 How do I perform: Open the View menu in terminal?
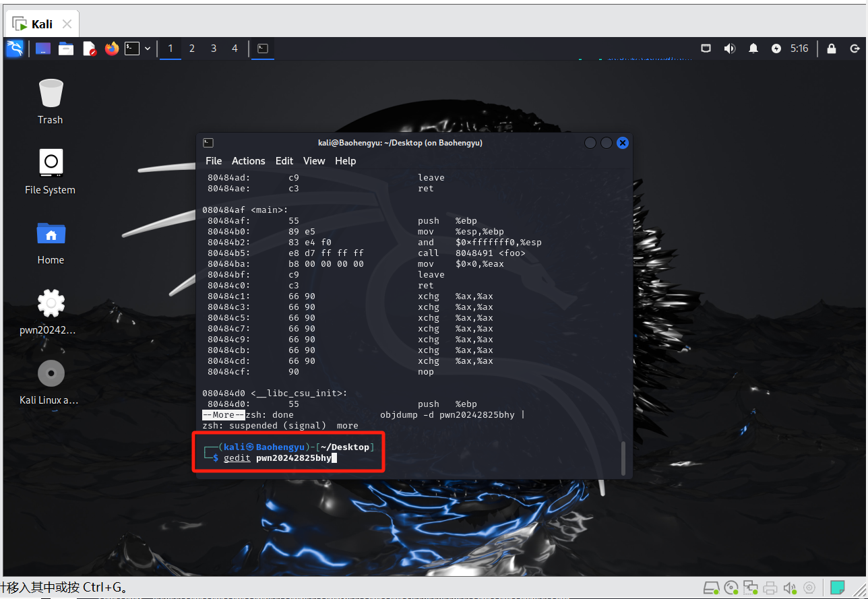click(x=314, y=161)
